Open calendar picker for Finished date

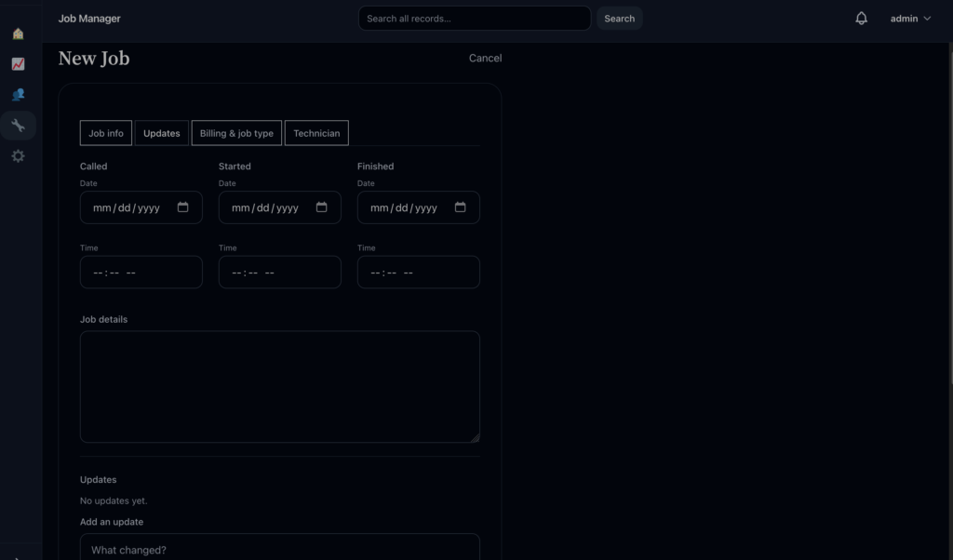coord(461,207)
